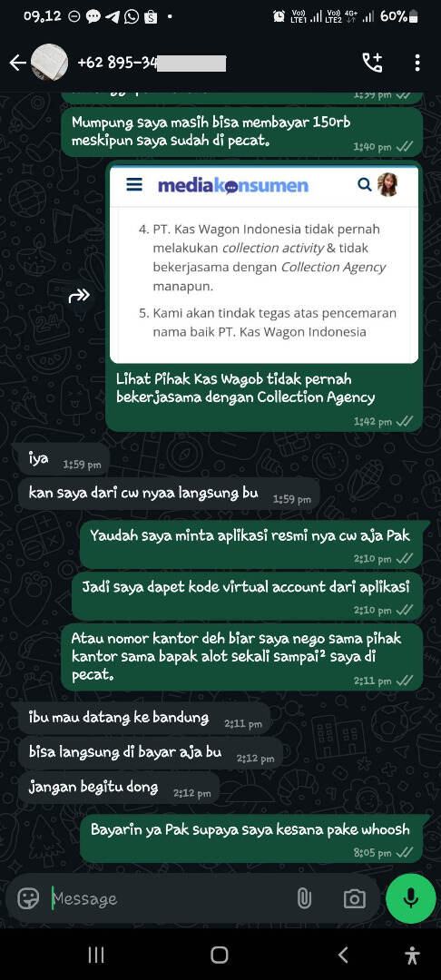Screen dimensions: 441x980
Task: Open the contact's profile picture
Action: point(49,63)
